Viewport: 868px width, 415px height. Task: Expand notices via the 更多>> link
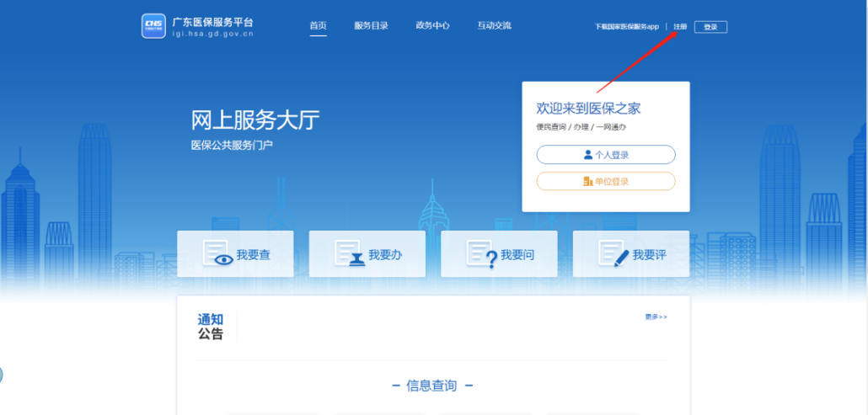pyautogui.click(x=656, y=317)
